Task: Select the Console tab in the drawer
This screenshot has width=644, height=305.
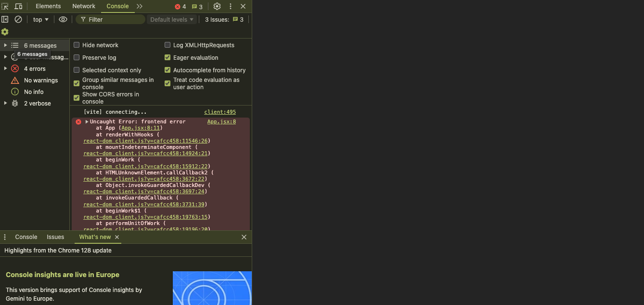Action: point(26,237)
